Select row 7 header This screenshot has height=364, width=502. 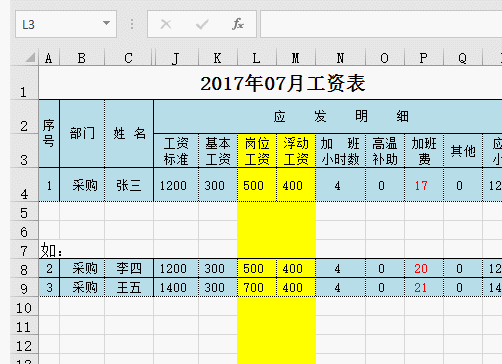pos(24,249)
